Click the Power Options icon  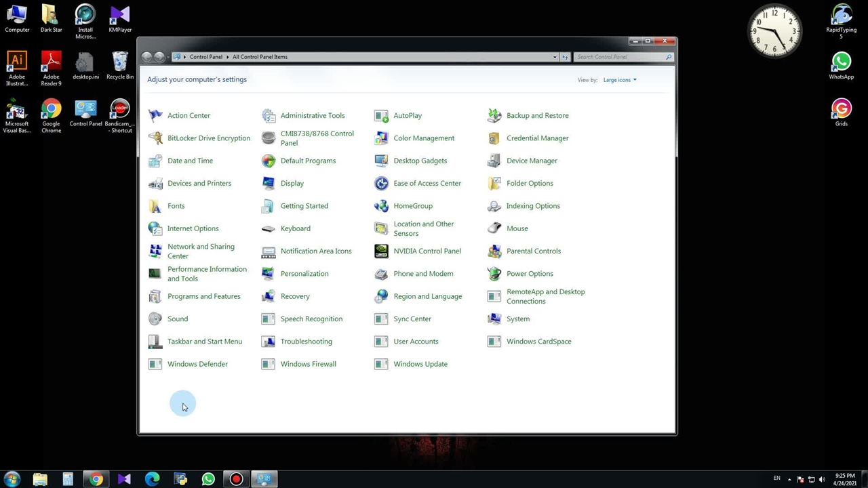tap(494, 274)
